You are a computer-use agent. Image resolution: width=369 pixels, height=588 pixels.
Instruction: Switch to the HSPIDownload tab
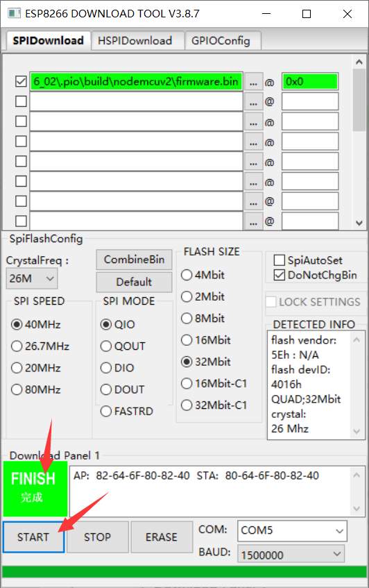135,40
